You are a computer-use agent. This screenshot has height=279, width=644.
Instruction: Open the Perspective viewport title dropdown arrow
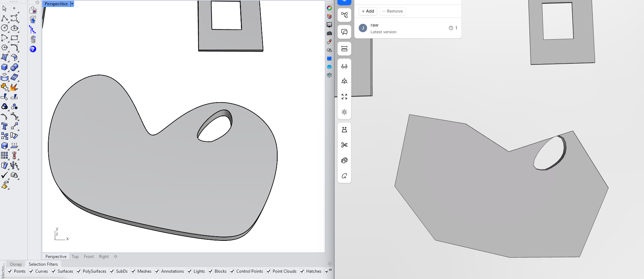click(x=72, y=4)
